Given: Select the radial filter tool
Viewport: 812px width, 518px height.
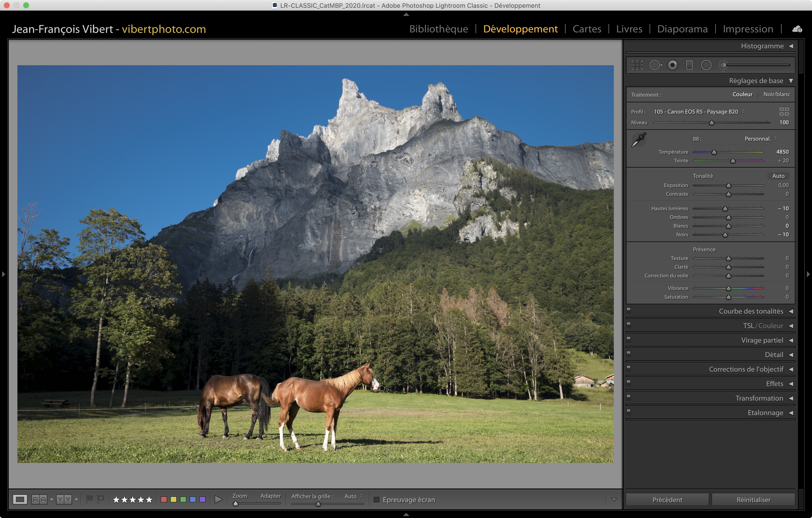Looking at the screenshot, I should (x=706, y=65).
